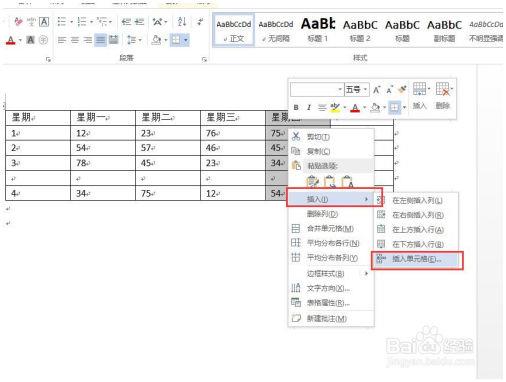506x382 pixels.
Task: Toggle justify alignment in paragraph group
Action: pyautogui.click(x=100, y=40)
